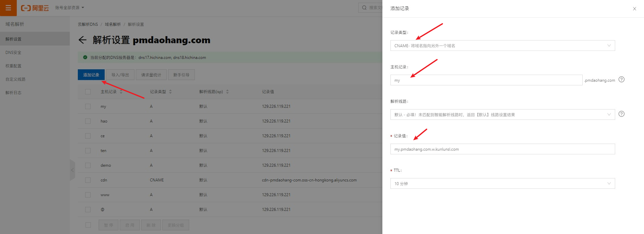Check the box for the @ record
Screen dimensions: 644x234
[88, 210]
